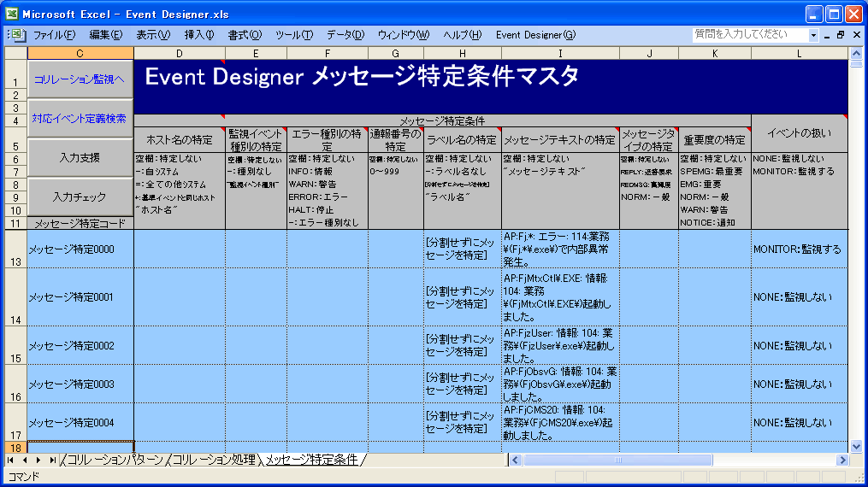The height and width of the screenshot is (487, 868).
Task: Click the select-all corner of the sheet
Action: click(x=16, y=54)
